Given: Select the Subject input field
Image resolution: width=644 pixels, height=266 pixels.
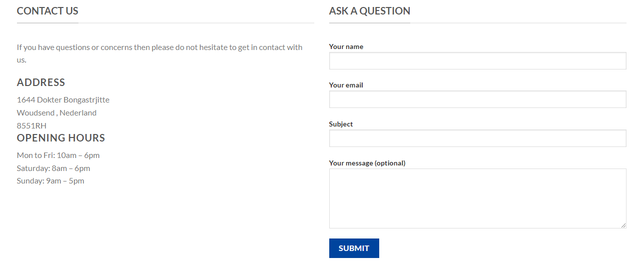Looking at the screenshot, I should pos(477,138).
